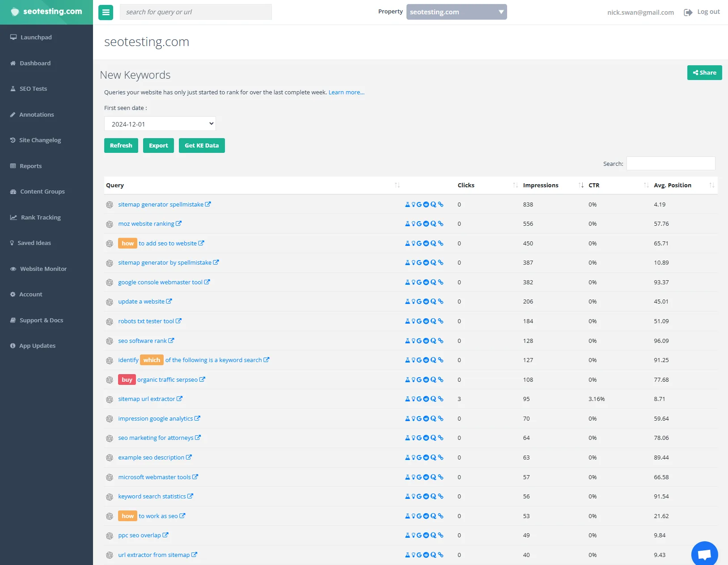Click Google icon in 'update a website' row
728x565 pixels.
click(x=419, y=302)
